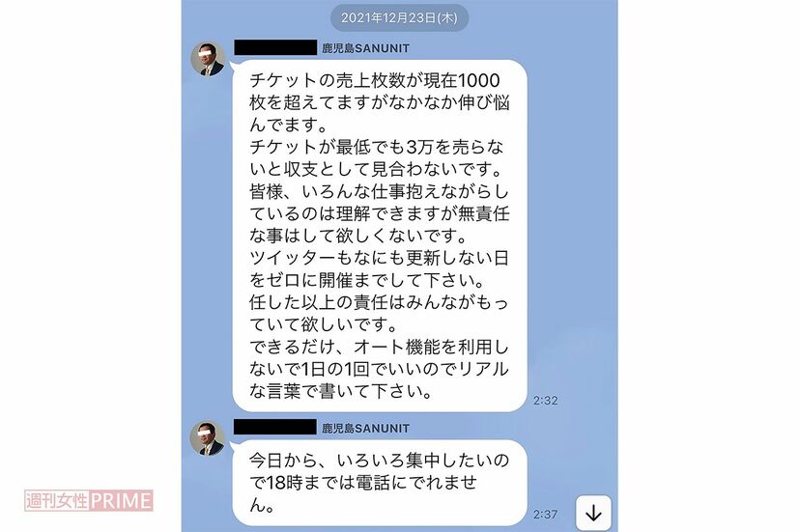Click the second 鹿児島SANUNIT sender name
The image size is (800, 532).
tap(365, 428)
